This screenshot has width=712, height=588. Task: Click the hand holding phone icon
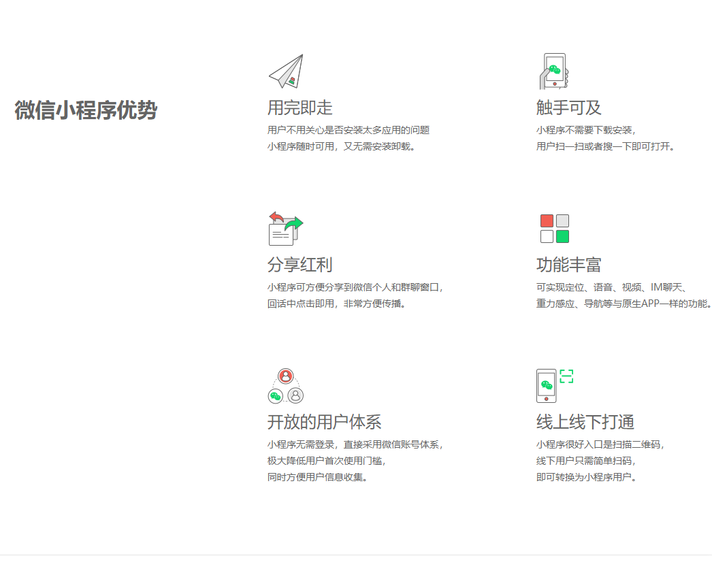click(554, 71)
